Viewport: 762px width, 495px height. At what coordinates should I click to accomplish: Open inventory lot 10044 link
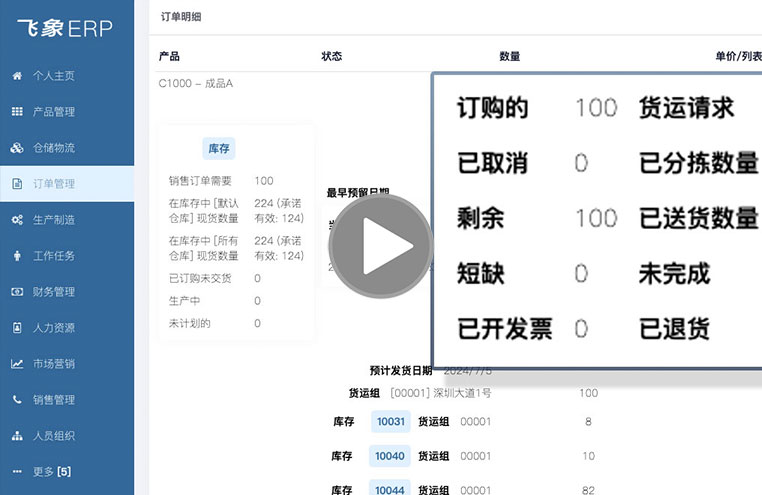coord(390,489)
